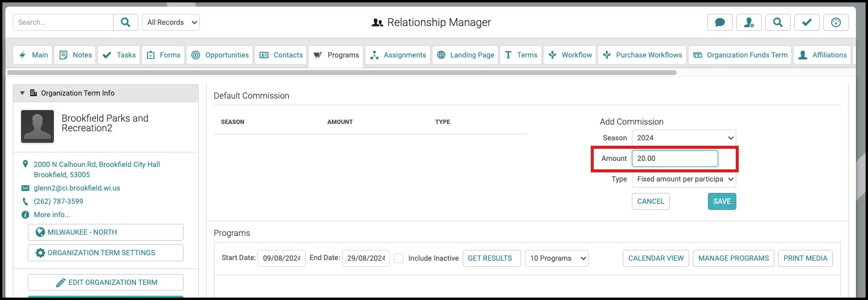This screenshot has width=868, height=300.
Task: Go to the Forms tab
Action: click(163, 55)
